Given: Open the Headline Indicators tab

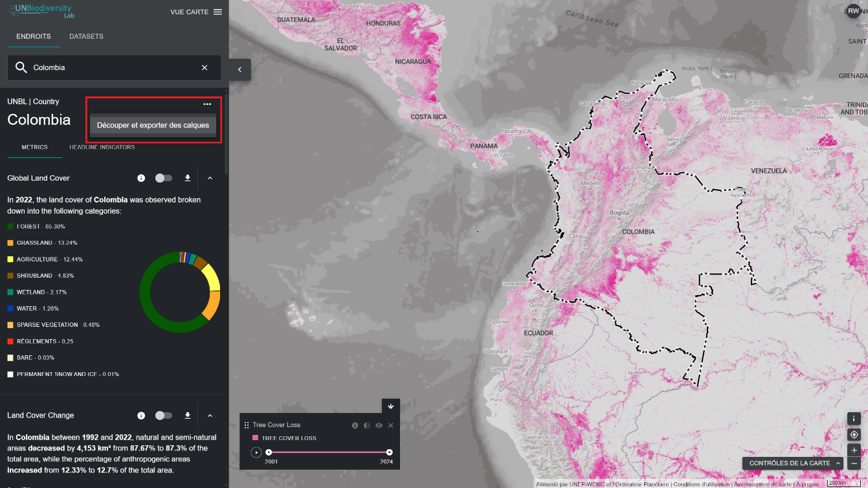Looking at the screenshot, I should (102, 148).
